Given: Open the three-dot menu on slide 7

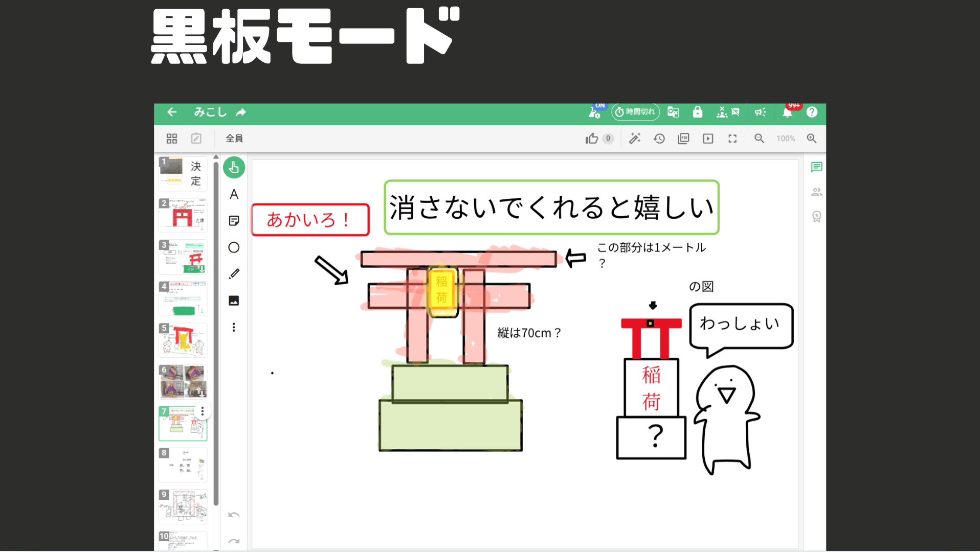Looking at the screenshot, I should click(x=203, y=410).
